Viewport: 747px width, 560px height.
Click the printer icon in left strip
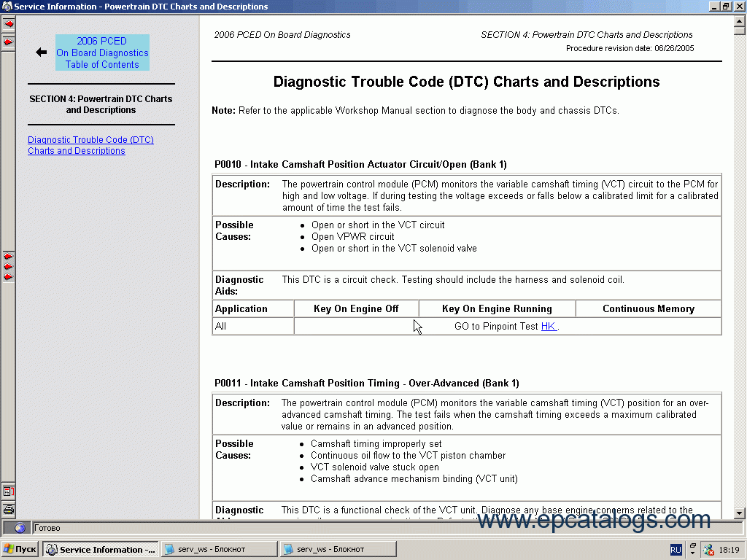(x=9, y=510)
